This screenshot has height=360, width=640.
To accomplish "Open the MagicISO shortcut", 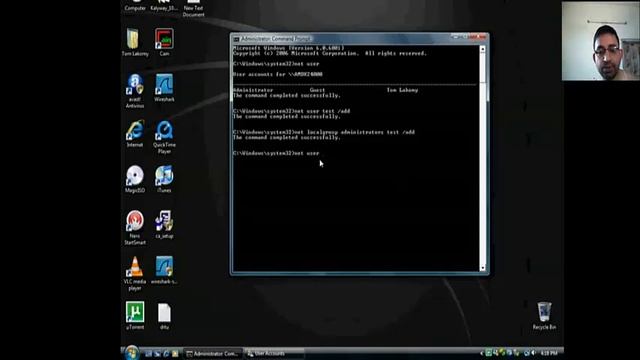I will pyautogui.click(x=135, y=179).
